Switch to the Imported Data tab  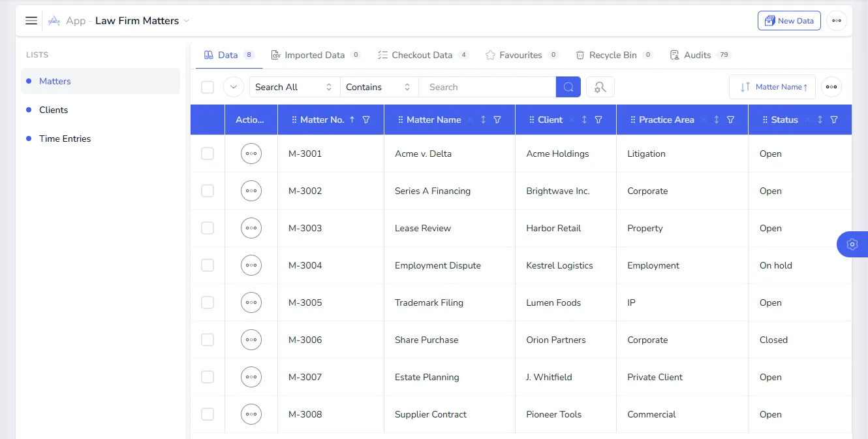(316, 55)
